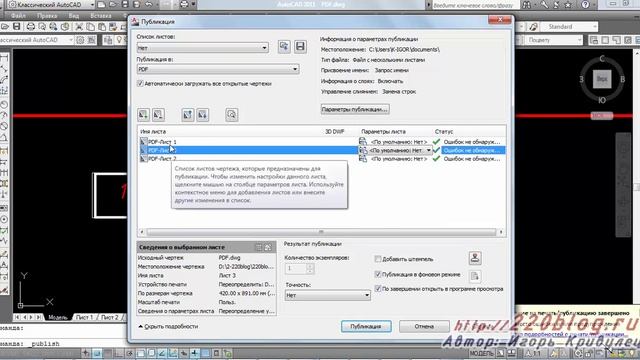Viewport: 640px width, 360px height.
Task: Open the Standard text style dropdown
Action: pos(569,27)
